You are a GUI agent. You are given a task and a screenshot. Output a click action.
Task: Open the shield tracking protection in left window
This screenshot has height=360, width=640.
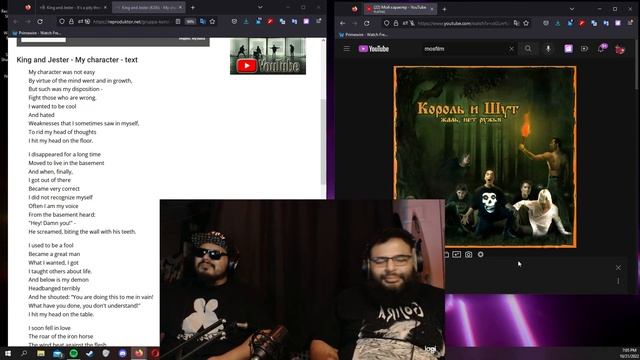coord(62,22)
